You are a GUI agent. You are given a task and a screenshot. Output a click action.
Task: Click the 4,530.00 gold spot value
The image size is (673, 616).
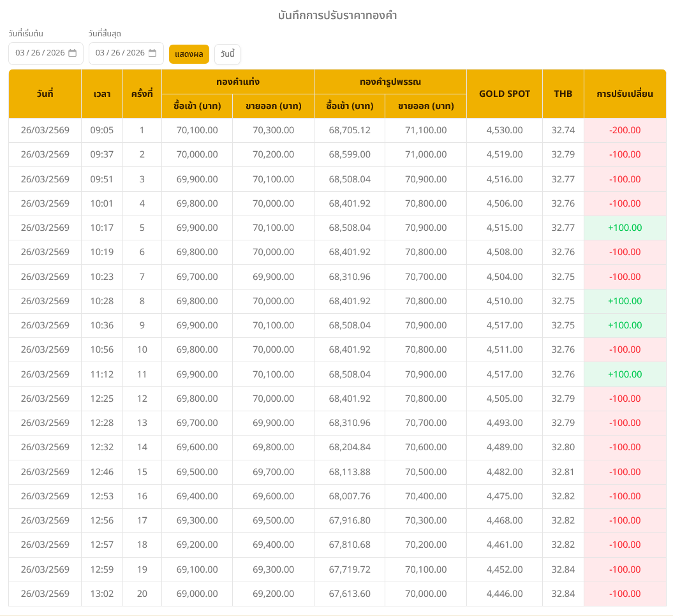504,130
